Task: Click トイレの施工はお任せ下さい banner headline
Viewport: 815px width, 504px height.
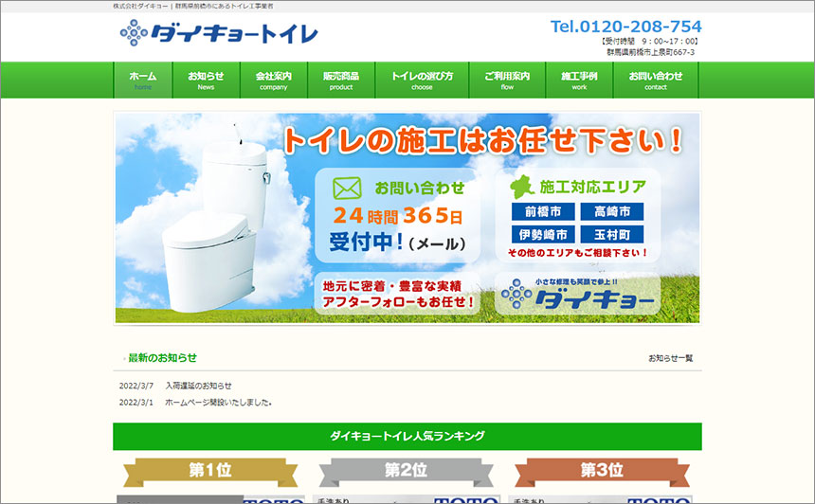Action: point(483,140)
